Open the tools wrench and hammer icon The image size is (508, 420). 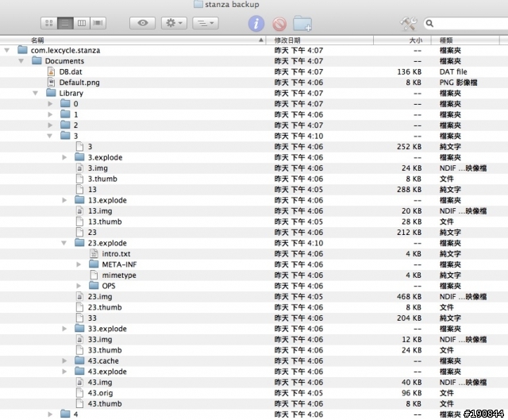click(408, 23)
